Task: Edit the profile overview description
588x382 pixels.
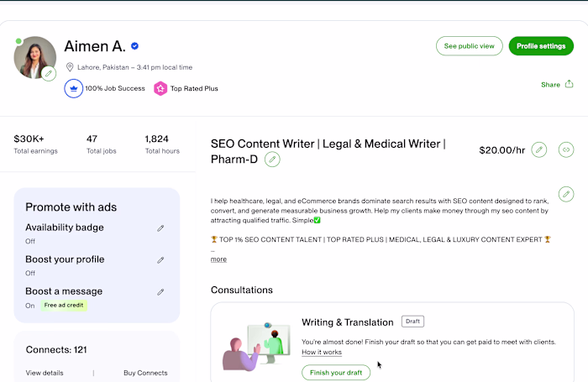Action: tap(566, 194)
